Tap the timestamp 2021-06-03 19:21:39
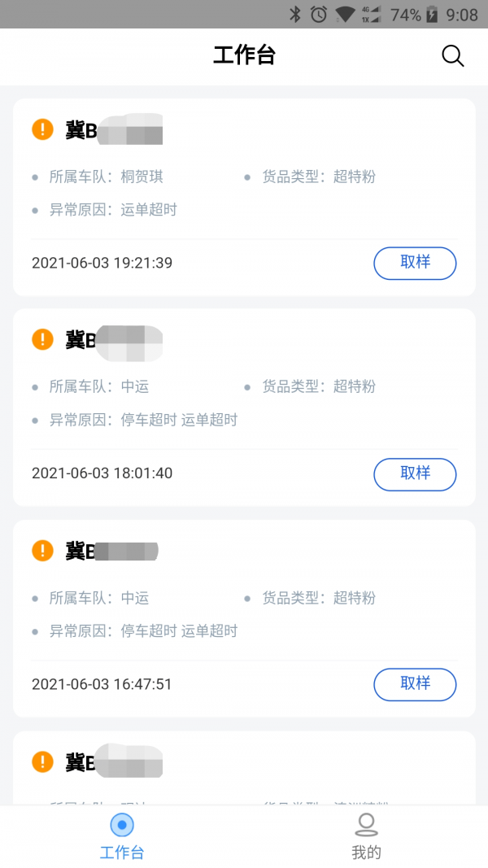Image resolution: width=488 pixels, height=868 pixels. click(102, 263)
